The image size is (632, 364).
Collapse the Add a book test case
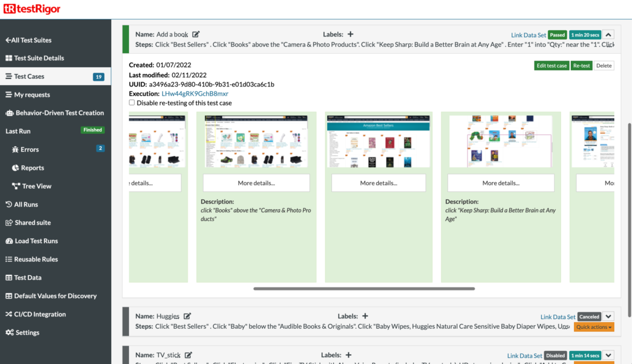pyautogui.click(x=608, y=35)
